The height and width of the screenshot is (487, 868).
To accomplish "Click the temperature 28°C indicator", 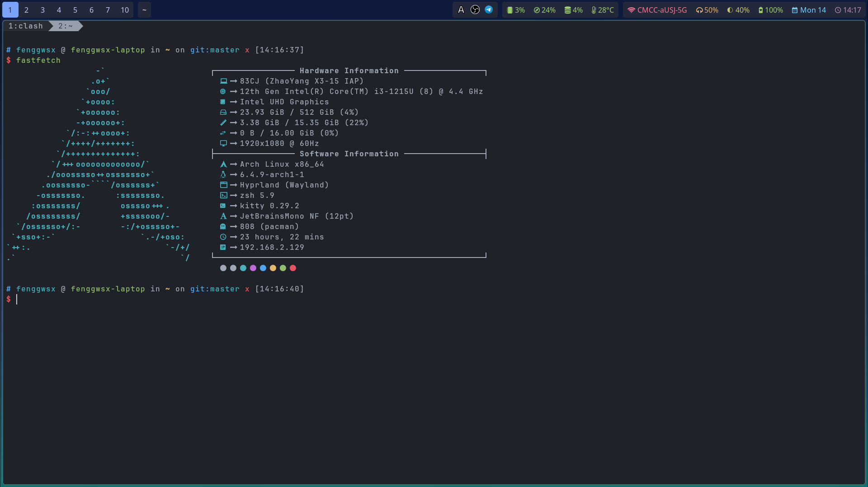I will coord(603,10).
